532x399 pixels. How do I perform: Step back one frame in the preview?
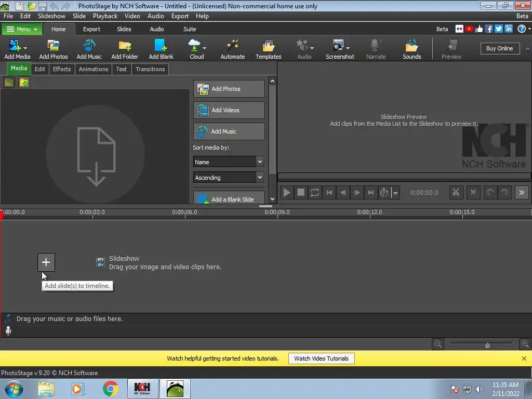pos(343,192)
